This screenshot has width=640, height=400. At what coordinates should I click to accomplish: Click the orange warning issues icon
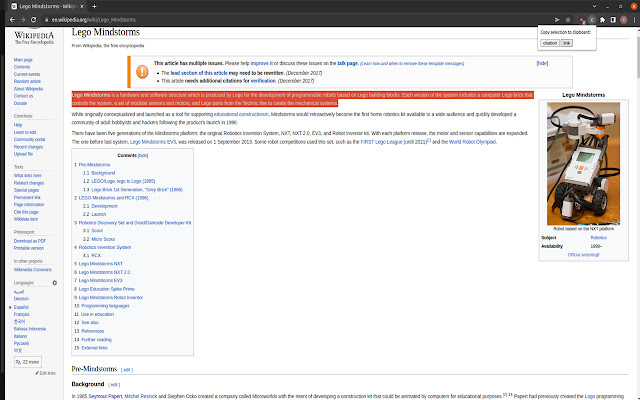click(x=142, y=72)
